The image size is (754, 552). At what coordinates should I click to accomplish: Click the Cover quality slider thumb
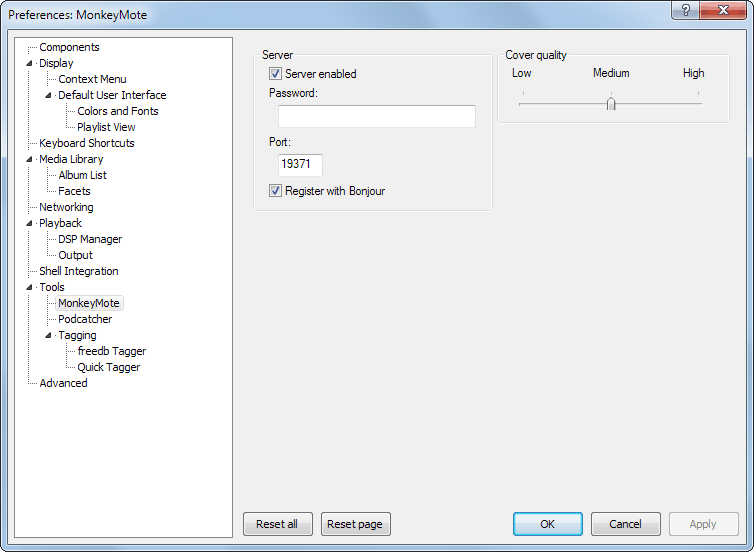point(611,103)
